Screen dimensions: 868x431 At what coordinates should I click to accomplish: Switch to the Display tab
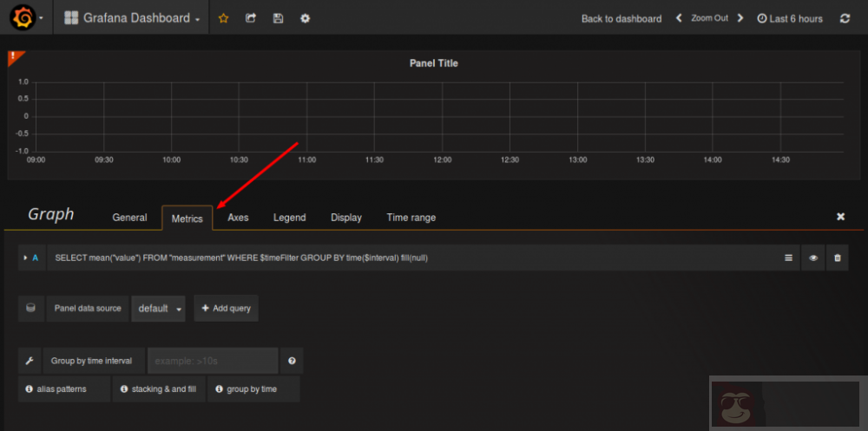pyautogui.click(x=346, y=218)
